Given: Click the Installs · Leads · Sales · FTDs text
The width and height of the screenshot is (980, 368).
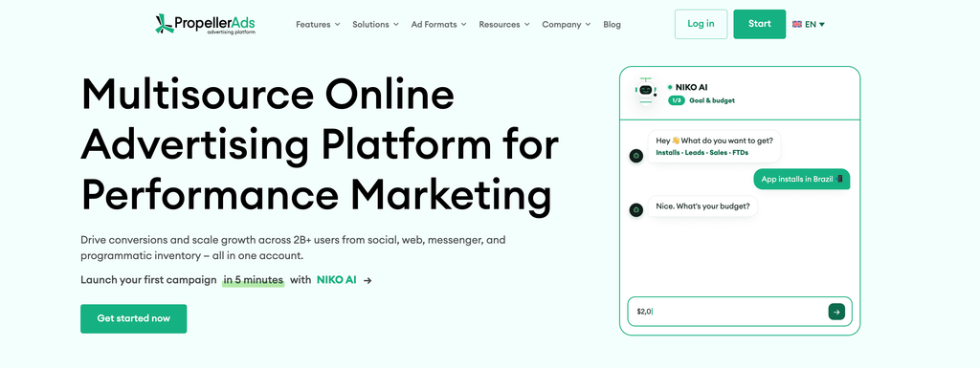Looking at the screenshot, I should click(702, 152).
